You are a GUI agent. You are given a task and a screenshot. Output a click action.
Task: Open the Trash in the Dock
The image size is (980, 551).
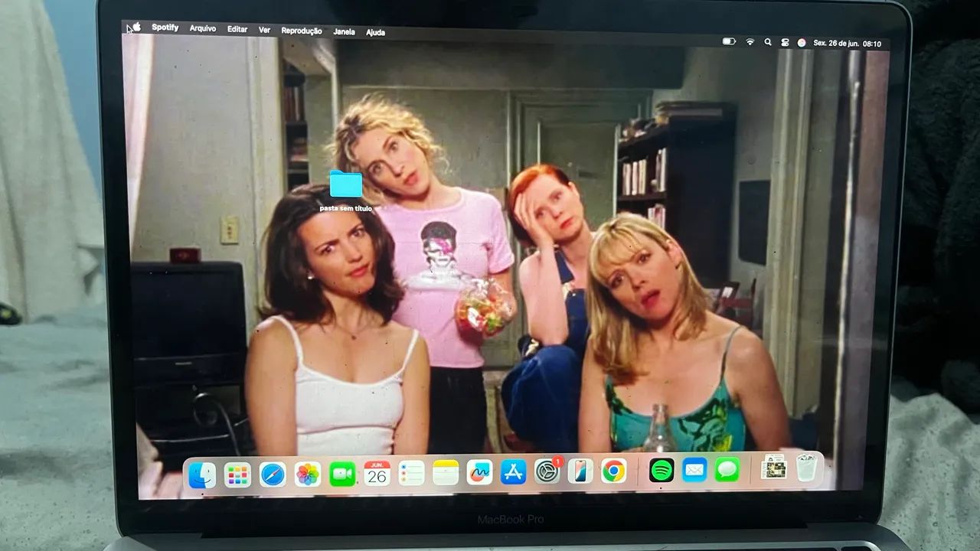tap(807, 467)
